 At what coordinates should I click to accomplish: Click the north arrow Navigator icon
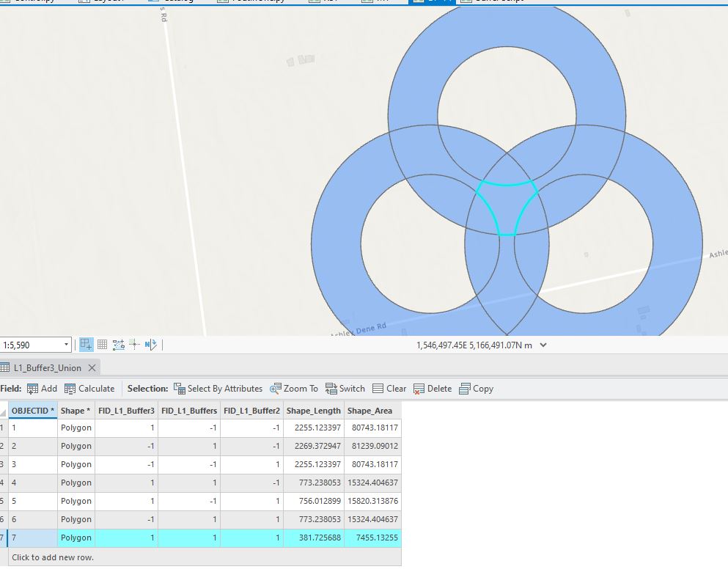150,345
